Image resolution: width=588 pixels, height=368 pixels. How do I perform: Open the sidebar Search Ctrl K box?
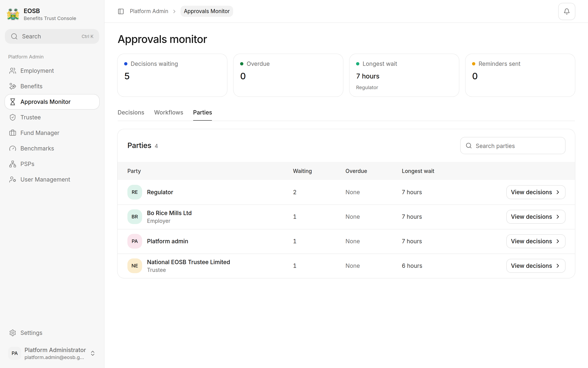coord(52,37)
